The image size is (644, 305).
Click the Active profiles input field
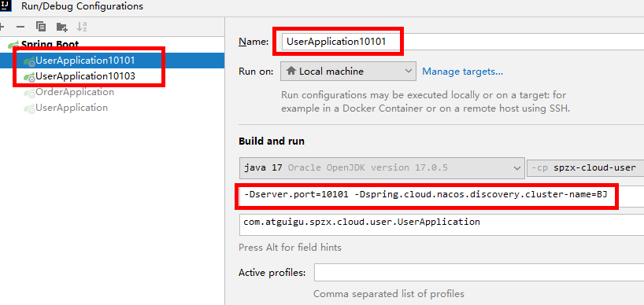point(479,273)
